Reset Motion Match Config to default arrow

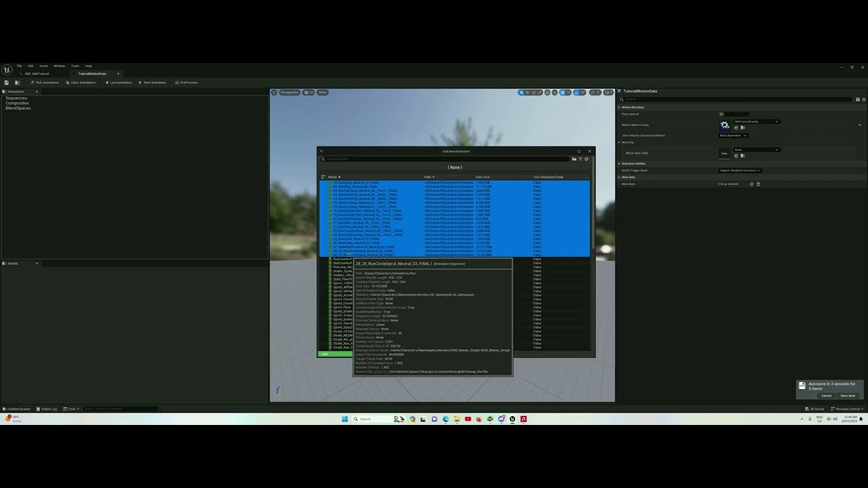pyautogui.click(x=860, y=125)
